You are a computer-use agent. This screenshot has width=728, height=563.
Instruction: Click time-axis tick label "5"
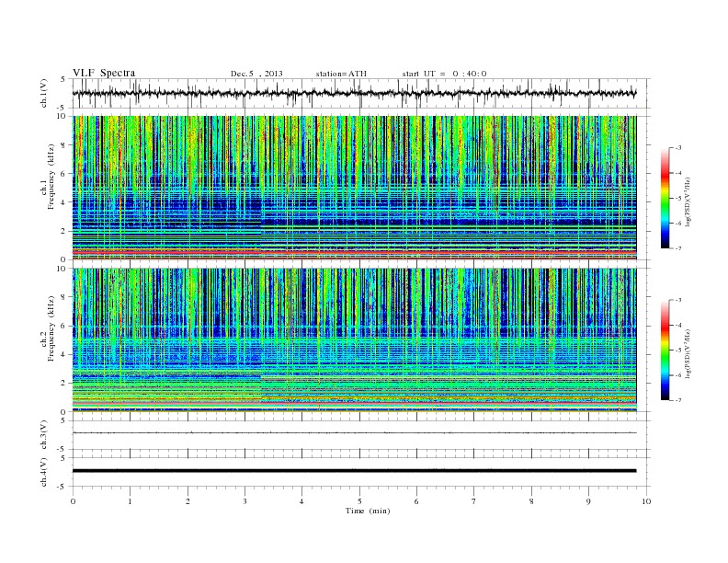359,501
